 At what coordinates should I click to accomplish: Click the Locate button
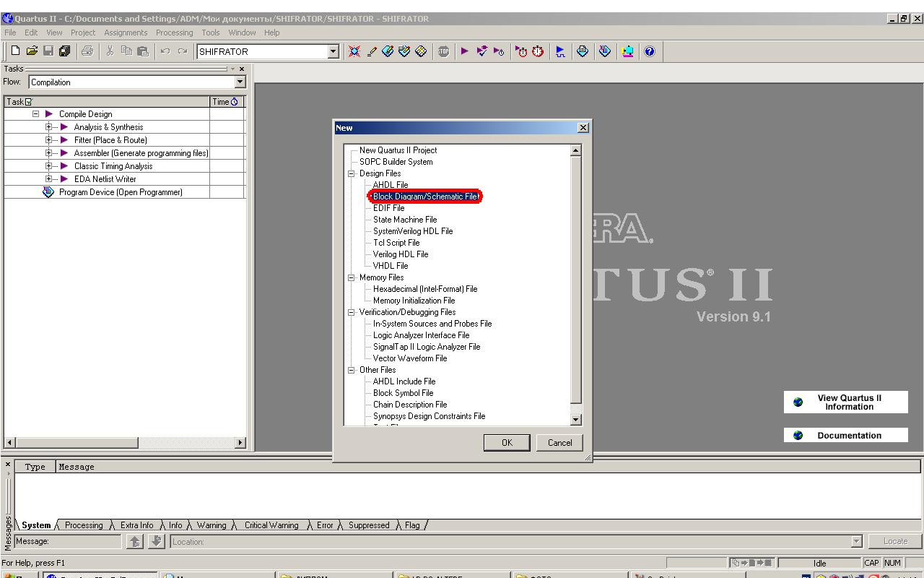[x=895, y=541]
